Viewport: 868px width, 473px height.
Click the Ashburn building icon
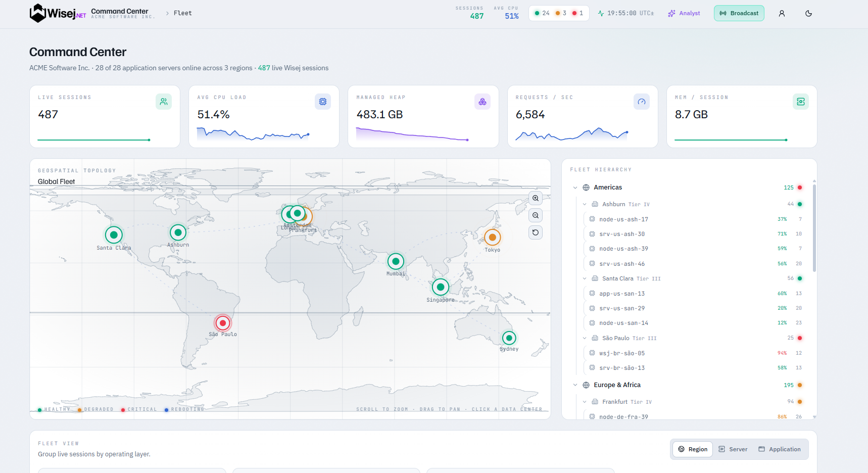click(x=595, y=204)
